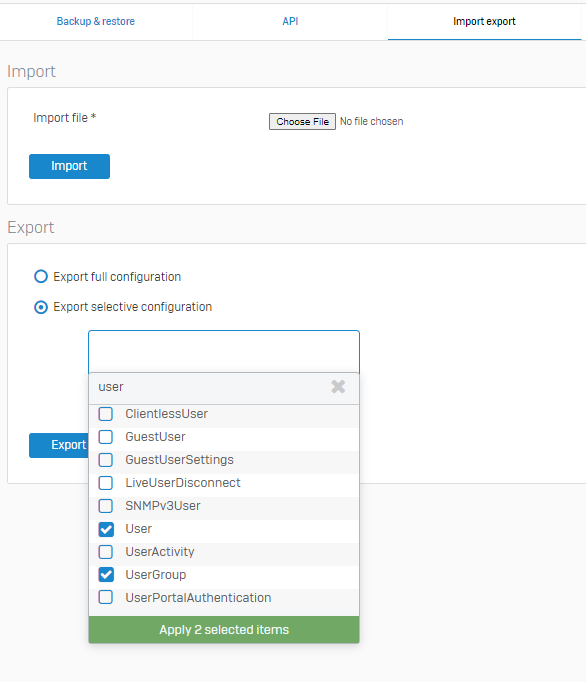Select the SNMPv3User checkbox
The height and width of the screenshot is (682, 586).
pyautogui.click(x=106, y=506)
